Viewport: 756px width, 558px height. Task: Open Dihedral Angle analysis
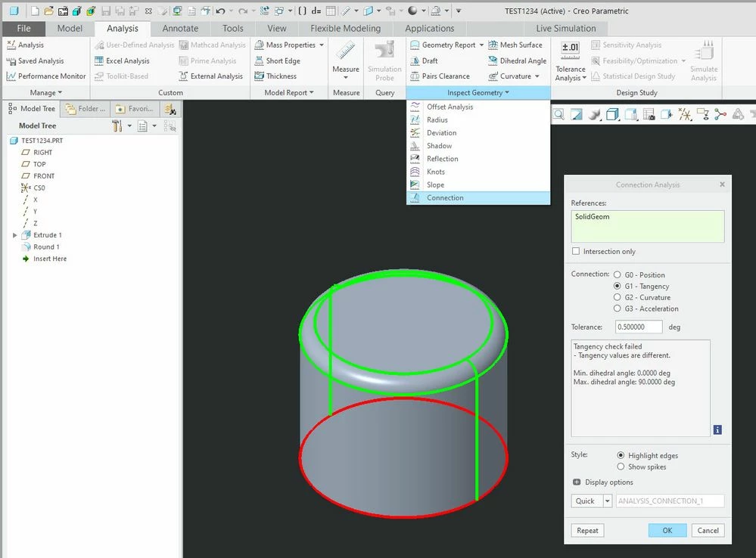click(518, 60)
